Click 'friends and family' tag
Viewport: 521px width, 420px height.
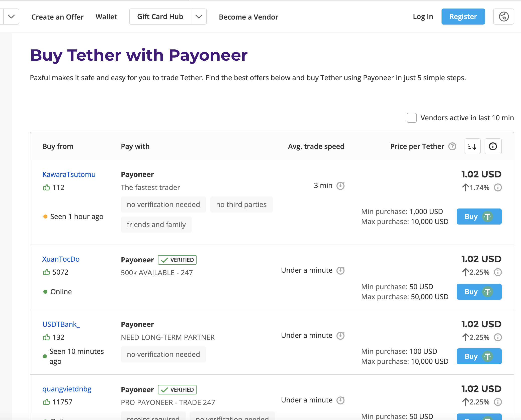click(x=156, y=225)
